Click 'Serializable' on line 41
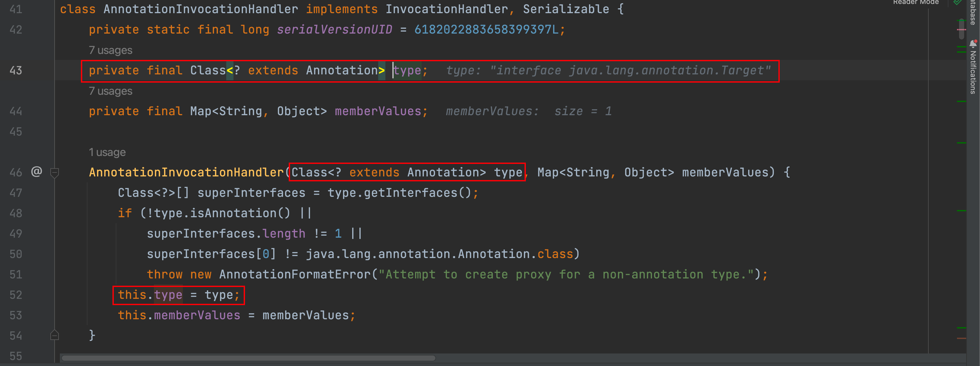This screenshot has width=980, height=366. point(566,9)
